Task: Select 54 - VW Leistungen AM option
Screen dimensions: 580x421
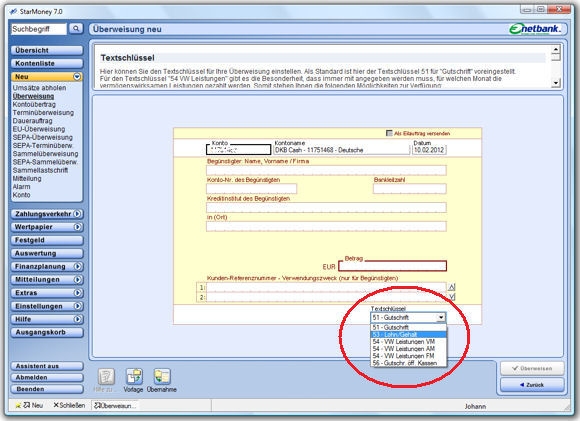Action: click(x=409, y=349)
